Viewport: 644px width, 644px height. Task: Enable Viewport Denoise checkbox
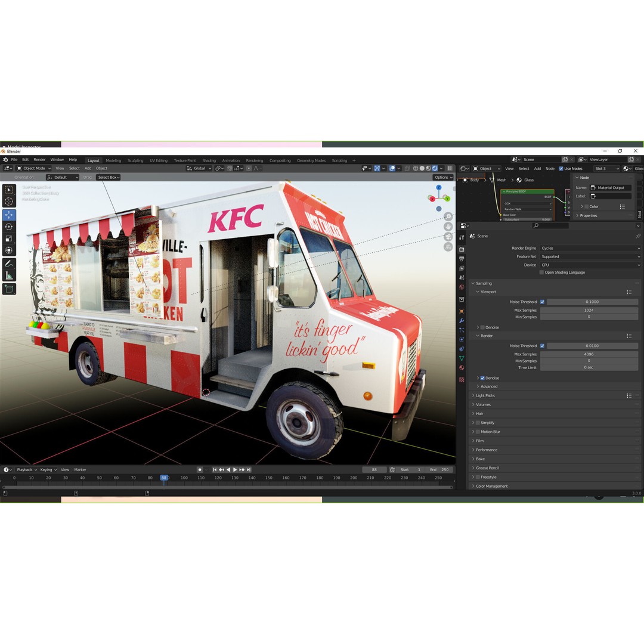482,327
